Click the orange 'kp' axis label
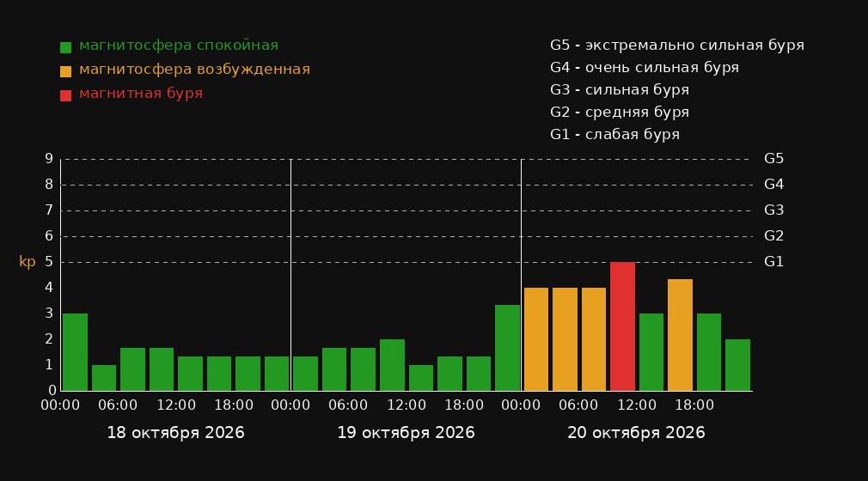The width and height of the screenshot is (868, 481). pos(28,262)
